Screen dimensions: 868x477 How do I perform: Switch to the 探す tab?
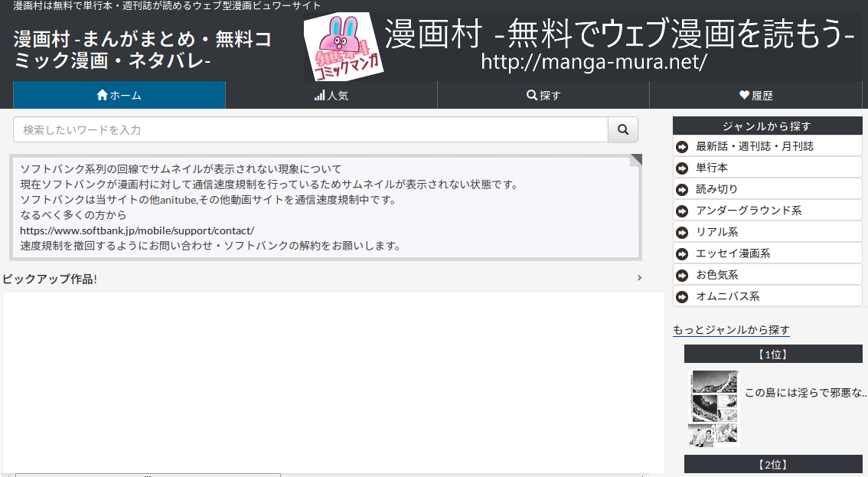543,95
